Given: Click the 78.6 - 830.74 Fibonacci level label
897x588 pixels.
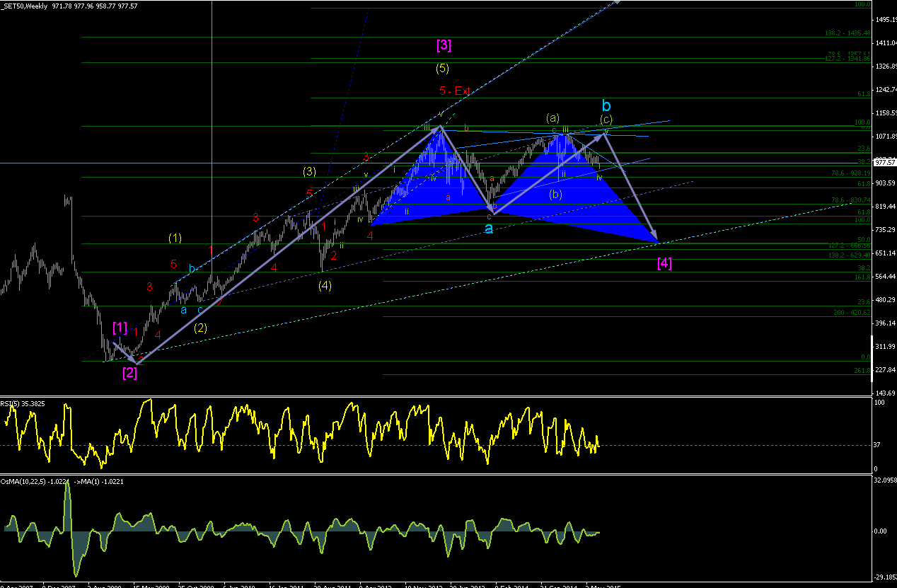Looking at the screenshot, I should (x=850, y=200).
